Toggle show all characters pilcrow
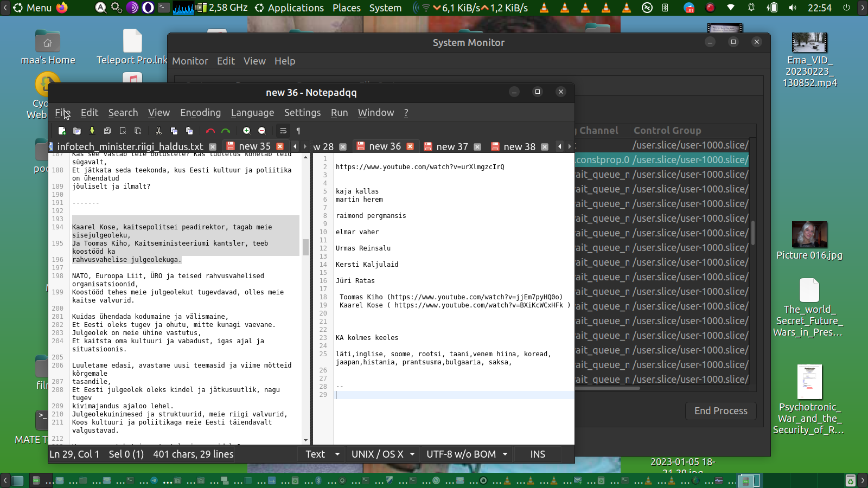Image resolution: width=868 pixels, height=488 pixels. point(298,131)
